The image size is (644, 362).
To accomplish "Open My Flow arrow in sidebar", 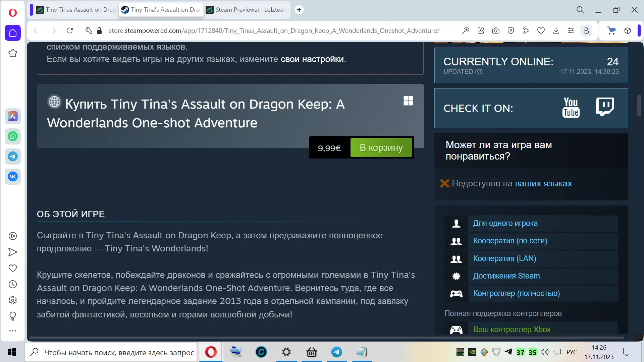I will [x=13, y=252].
